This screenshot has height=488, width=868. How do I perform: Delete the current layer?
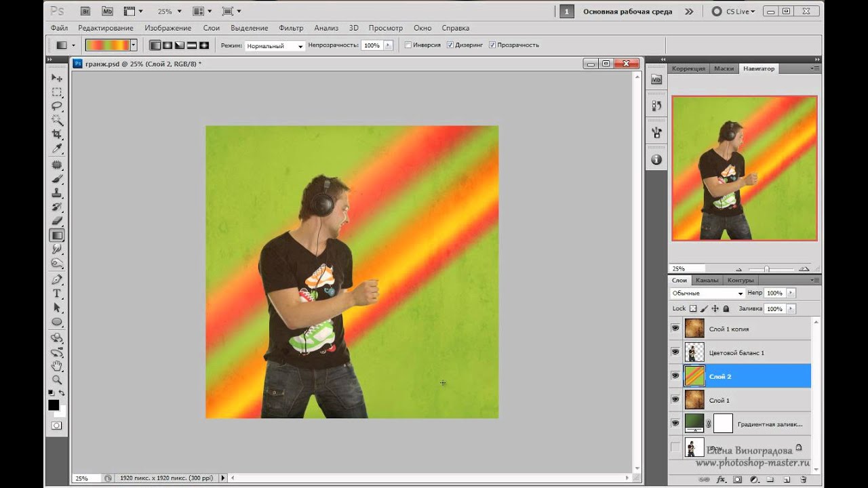point(803,480)
